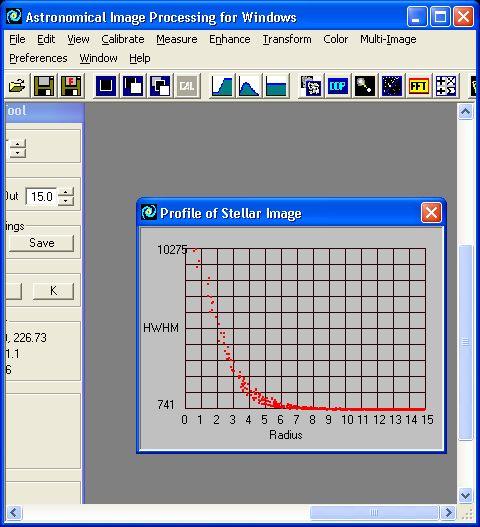Close the Profile of Stellar Image window
Image resolution: width=480 pixels, height=527 pixels.
[431, 212]
